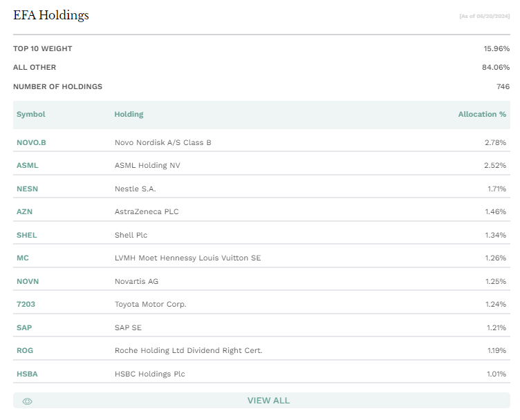Viewport: 520px width, 420px height.
Task: Click the SAP symbol link
Action: pos(24,327)
